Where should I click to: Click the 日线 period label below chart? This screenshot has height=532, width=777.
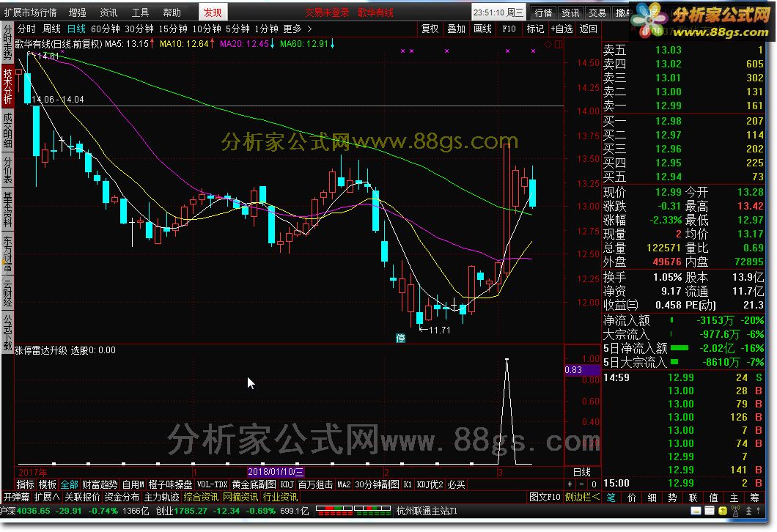pyautogui.click(x=582, y=472)
